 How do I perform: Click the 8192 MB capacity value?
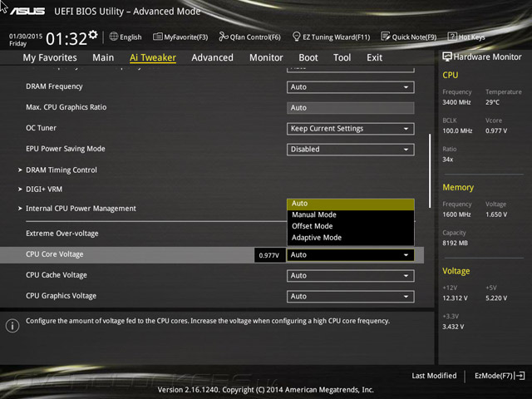(455, 243)
